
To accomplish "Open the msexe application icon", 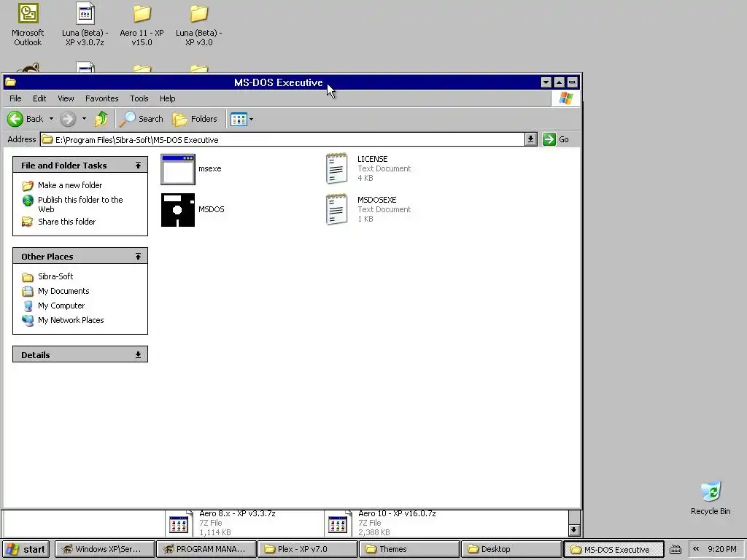I will (178, 169).
